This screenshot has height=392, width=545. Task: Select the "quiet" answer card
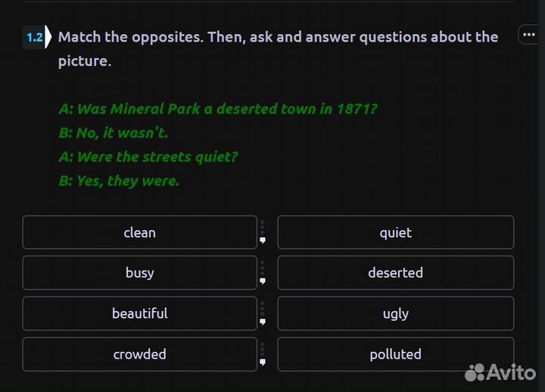pyautogui.click(x=395, y=232)
